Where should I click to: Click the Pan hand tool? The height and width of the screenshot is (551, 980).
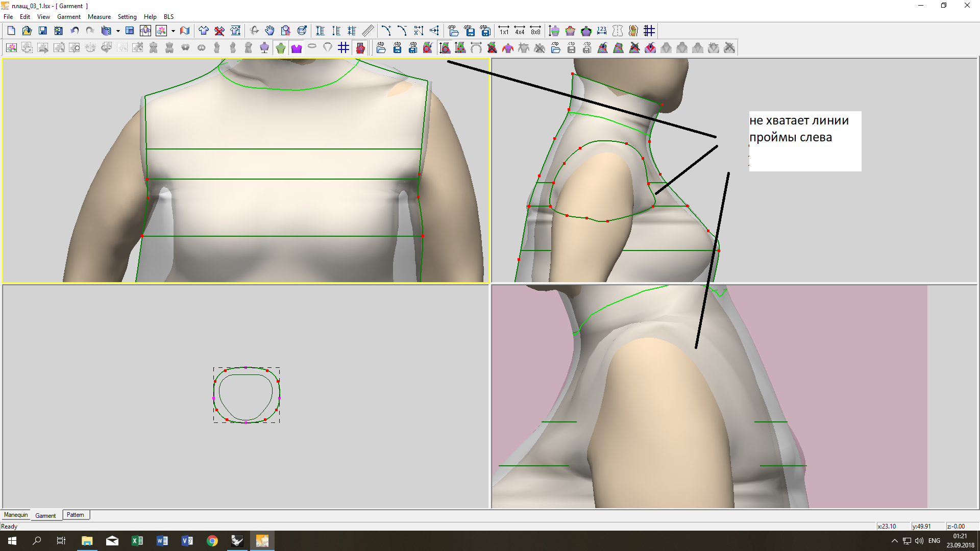point(269,31)
